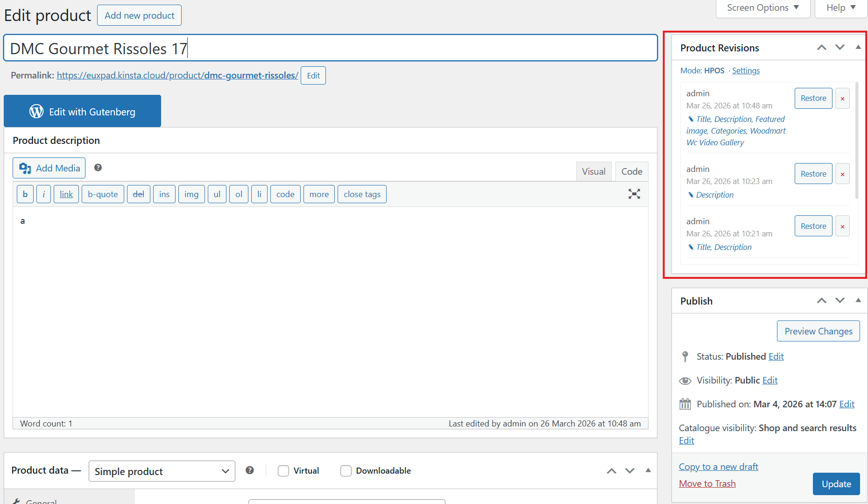868x504 pixels.
Task: Move the Publish panel up
Action: (x=821, y=301)
